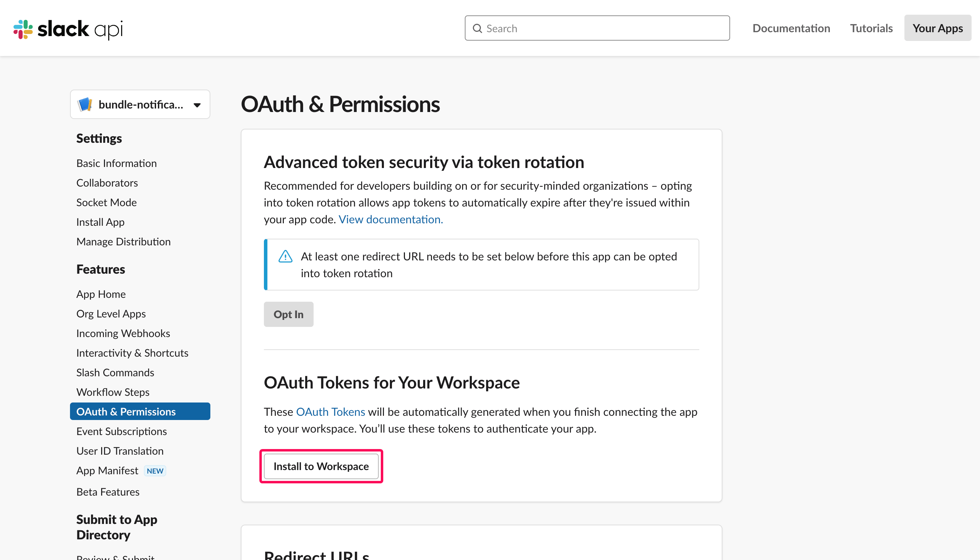Follow the View documentation link
980x560 pixels.
tap(390, 219)
